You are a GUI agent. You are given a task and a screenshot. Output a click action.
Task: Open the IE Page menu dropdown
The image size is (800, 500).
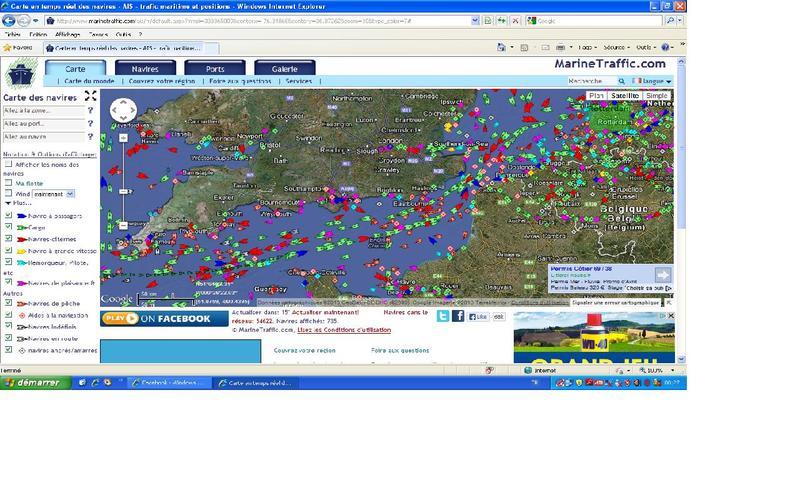587,47
